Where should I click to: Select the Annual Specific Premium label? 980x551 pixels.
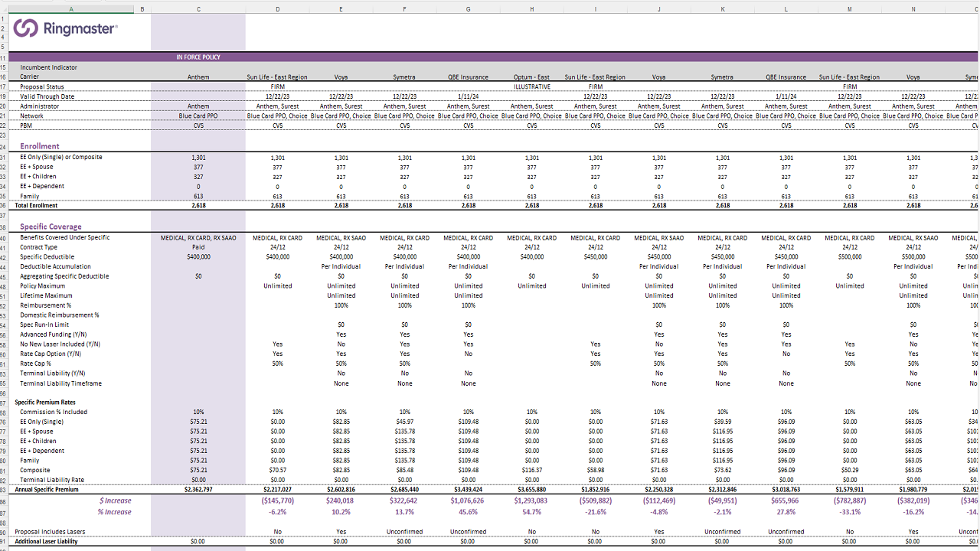(47, 489)
